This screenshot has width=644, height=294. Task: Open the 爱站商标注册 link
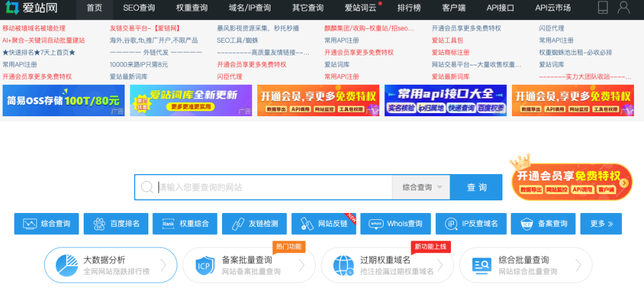(x=450, y=53)
